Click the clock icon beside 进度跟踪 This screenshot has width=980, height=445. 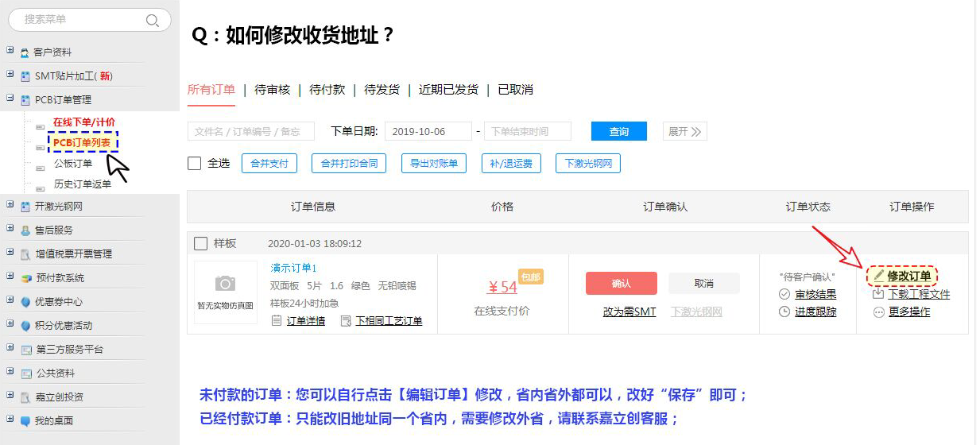click(x=784, y=311)
